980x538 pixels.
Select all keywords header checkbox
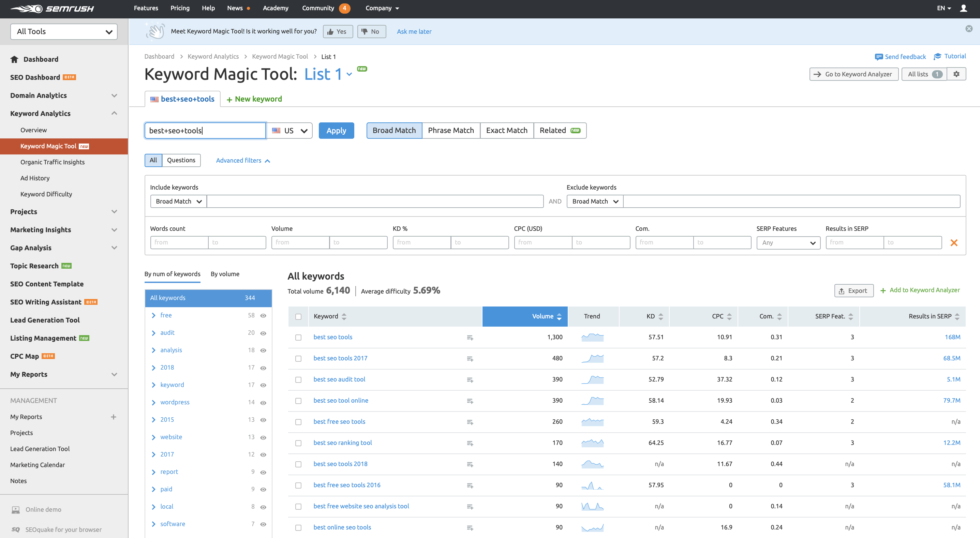pos(298,316)
